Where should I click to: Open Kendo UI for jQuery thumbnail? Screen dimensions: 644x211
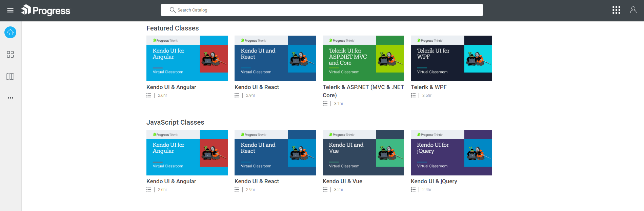point(451,152)
